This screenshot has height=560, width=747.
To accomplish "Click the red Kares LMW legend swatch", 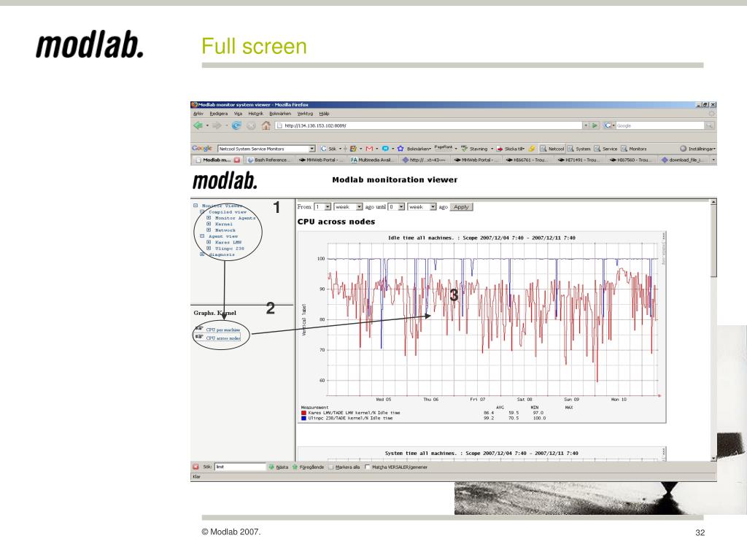I will (303, 413).
